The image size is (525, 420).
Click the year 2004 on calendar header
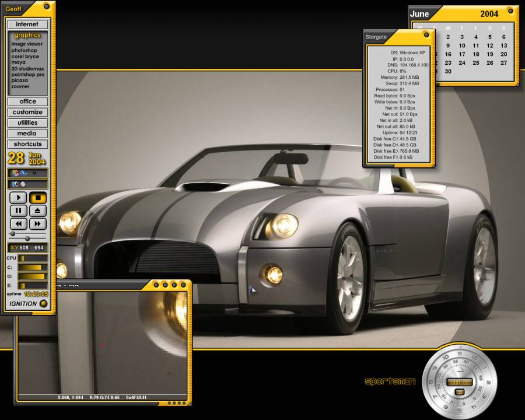coord(489,14)
